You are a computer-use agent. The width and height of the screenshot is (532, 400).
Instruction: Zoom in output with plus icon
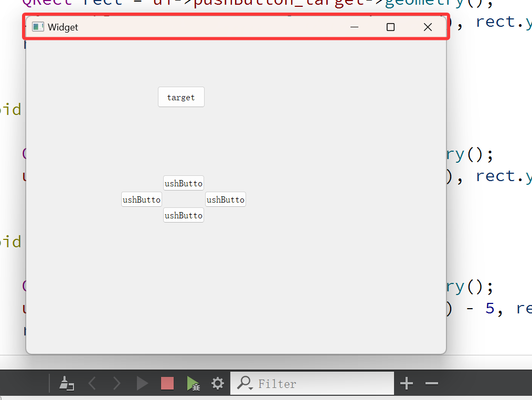(407, 383)
